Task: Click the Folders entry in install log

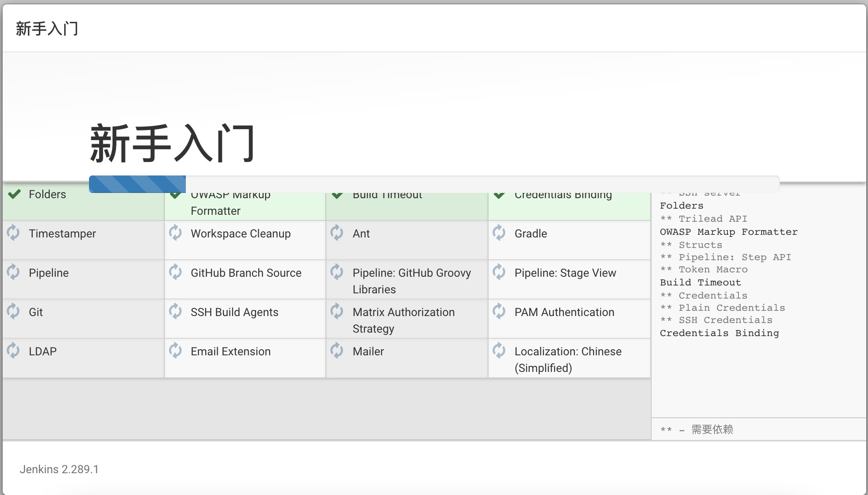Action: pyautogui.click(x=682, y=206)
